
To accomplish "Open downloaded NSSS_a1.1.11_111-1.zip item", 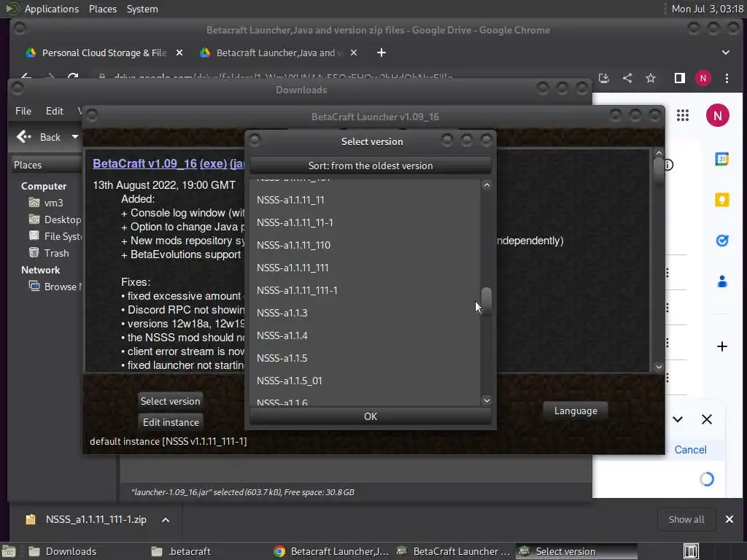I will tap(88, 519).
